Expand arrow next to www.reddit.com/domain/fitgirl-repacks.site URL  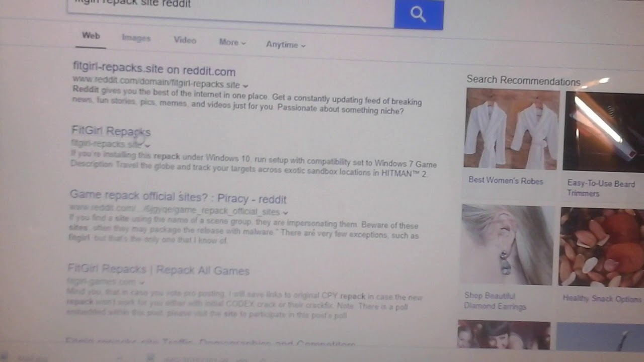tap(245, 86)
